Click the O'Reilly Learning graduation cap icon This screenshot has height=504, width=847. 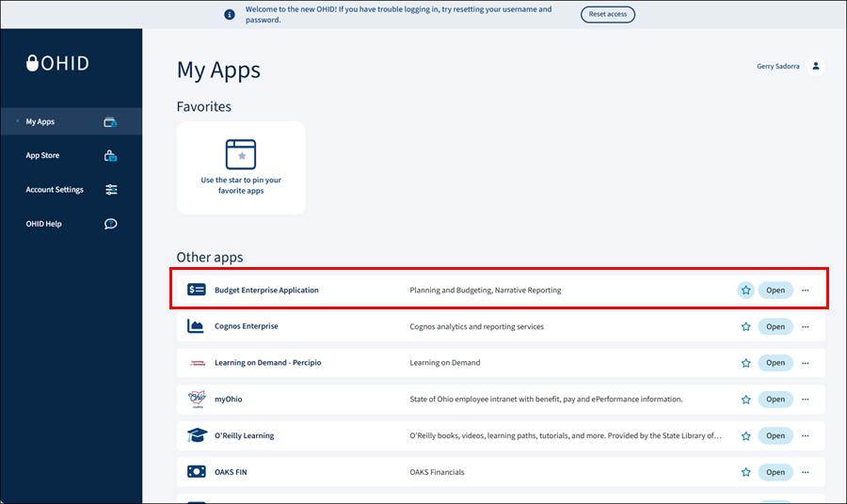tap(196, 436)
